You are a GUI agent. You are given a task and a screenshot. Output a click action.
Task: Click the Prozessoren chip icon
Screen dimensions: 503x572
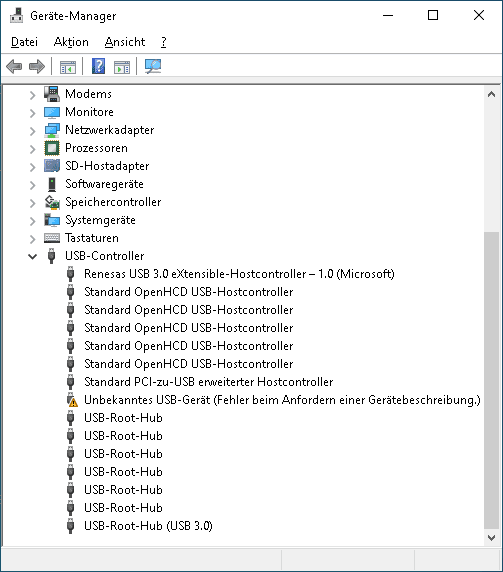(52, 148)
